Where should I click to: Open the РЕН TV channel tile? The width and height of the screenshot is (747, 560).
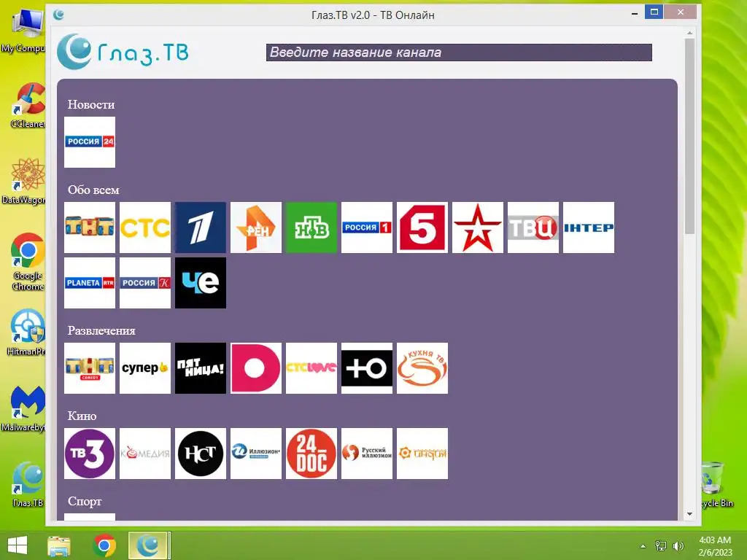[256, 227]
